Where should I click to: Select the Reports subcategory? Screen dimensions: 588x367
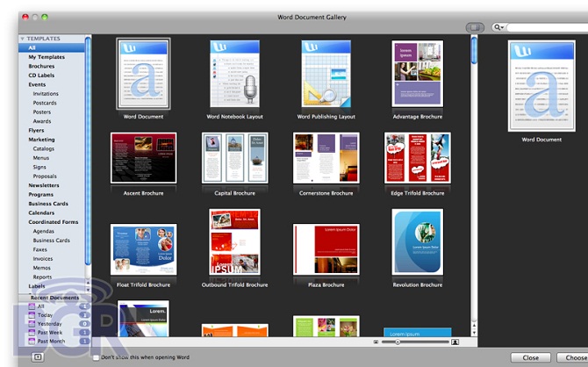(42, 277)
